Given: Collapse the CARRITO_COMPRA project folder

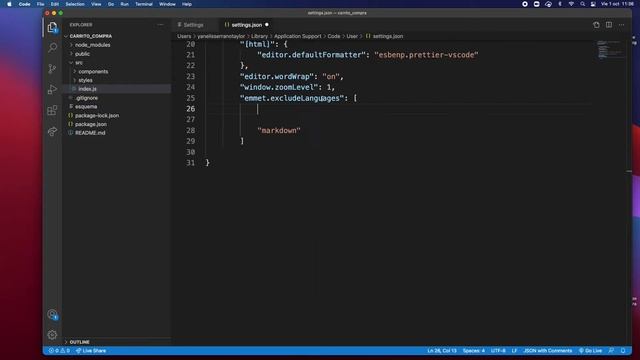Looking at the screenshot, I should point(91,36).
